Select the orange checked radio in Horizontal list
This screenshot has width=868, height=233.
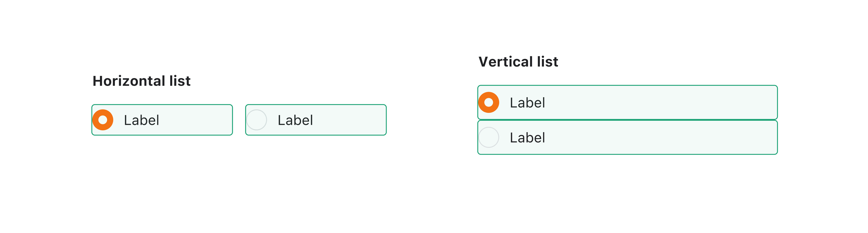(x=103, y=120)
